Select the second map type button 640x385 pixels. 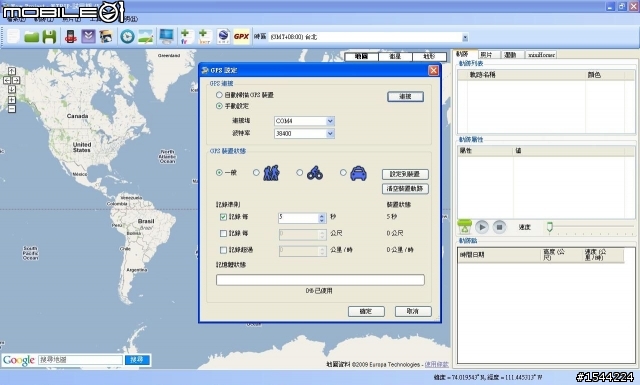[x=395, y=56]
